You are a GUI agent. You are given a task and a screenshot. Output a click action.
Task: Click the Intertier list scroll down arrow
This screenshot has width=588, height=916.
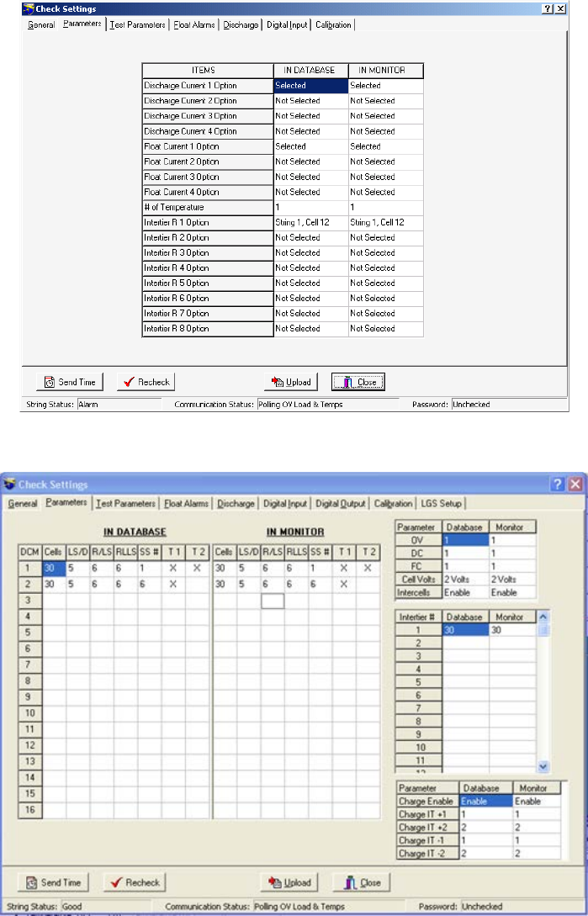(543, 766)
